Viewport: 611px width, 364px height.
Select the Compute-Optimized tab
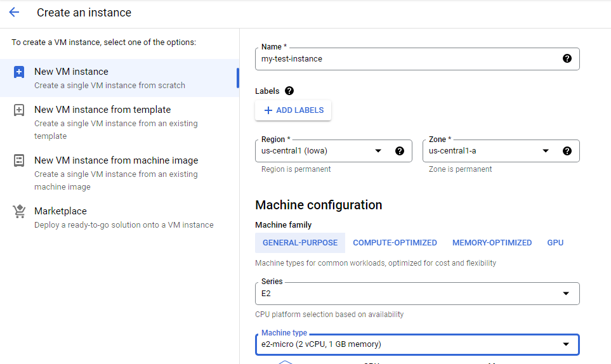[x=395, y=243]
